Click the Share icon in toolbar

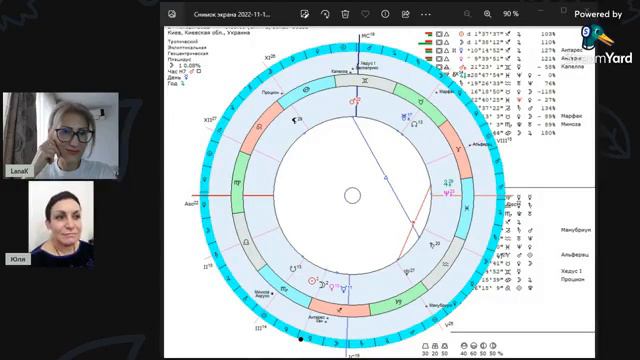(x=405, y=14)
